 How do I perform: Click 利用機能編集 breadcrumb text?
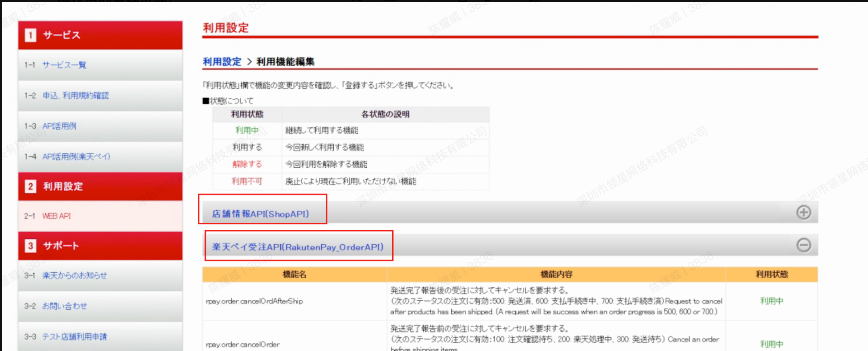pyautogui.click(x=285, y=62)
